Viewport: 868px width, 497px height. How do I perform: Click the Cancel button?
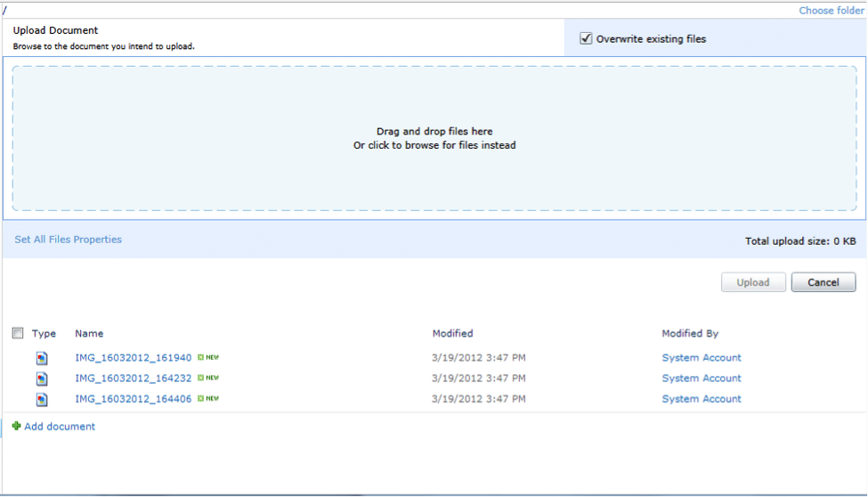[x=823, y=282]
